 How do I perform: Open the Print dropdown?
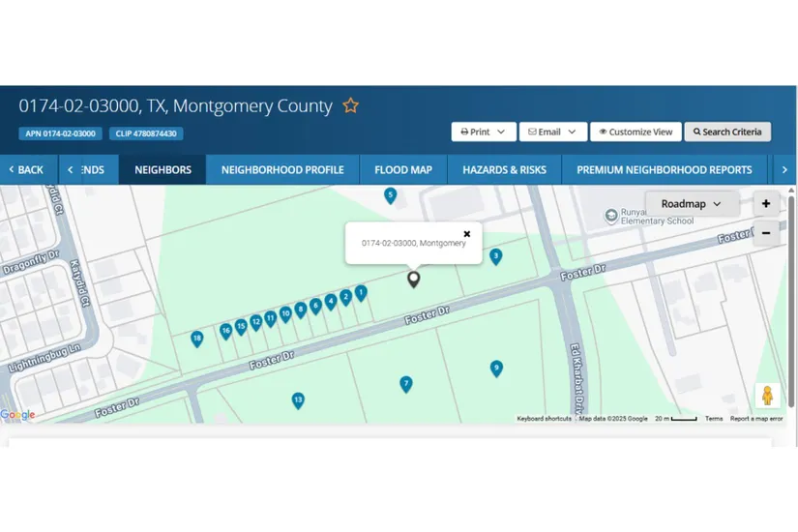click(483, 132)
